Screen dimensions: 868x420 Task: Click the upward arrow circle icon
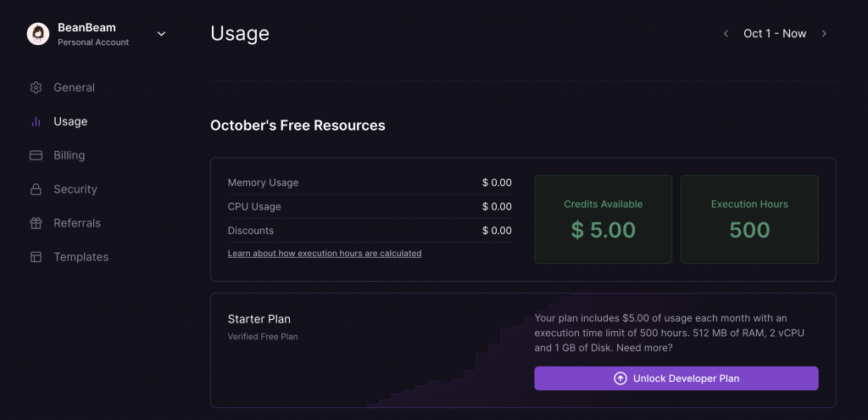pyautogui.click(x=620, y=378)
